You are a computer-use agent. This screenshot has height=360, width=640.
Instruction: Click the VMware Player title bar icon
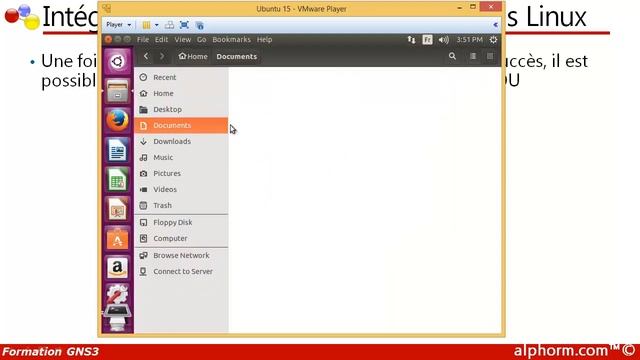pos(107,8)
